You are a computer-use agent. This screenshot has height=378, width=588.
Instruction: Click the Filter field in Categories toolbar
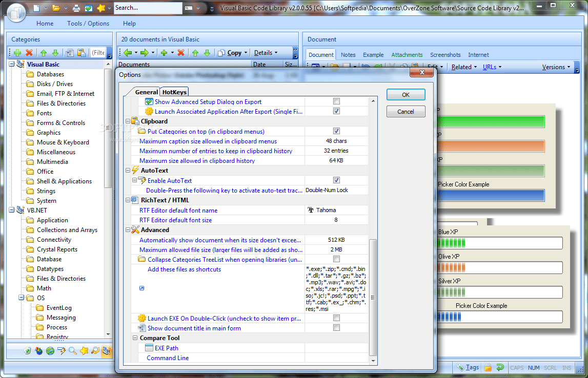pyautogui.click(x=98, y=53)
